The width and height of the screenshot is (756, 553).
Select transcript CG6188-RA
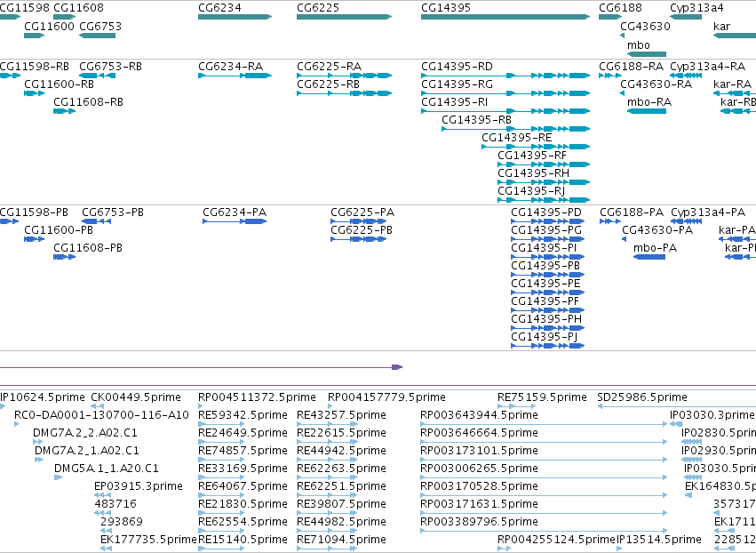[x=610, y=76]
